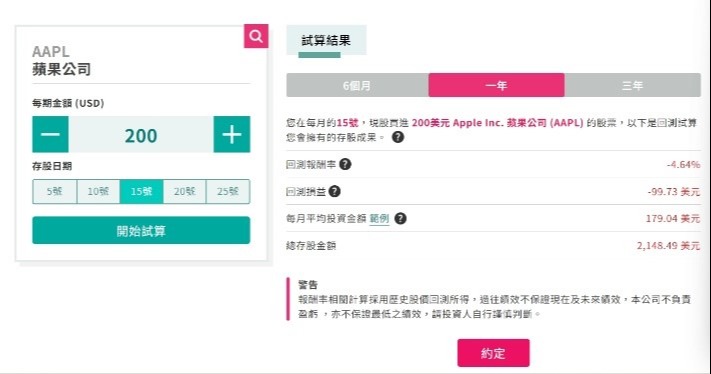The width and height of the screenshot is (711, 374).
Task: Click the pink 約定 button
Action: [x=493, y=353]
